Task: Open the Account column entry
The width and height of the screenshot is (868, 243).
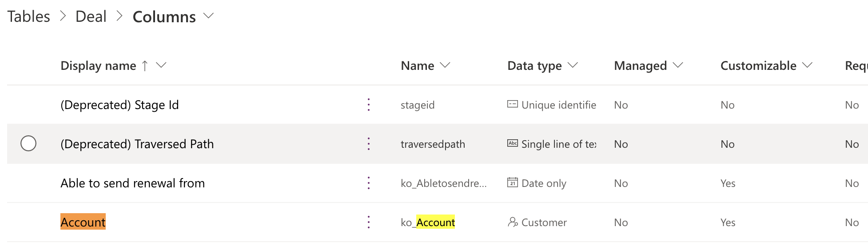Action: [83, 222]
